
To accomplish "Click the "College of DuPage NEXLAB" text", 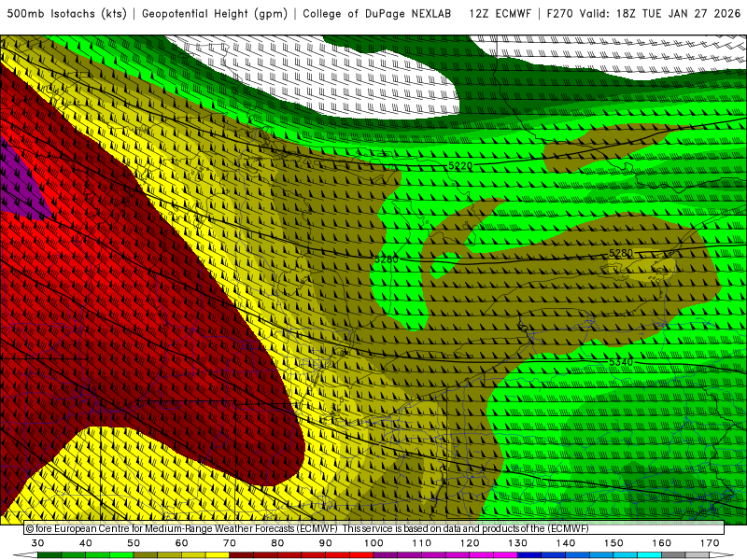I will (377, 14).
